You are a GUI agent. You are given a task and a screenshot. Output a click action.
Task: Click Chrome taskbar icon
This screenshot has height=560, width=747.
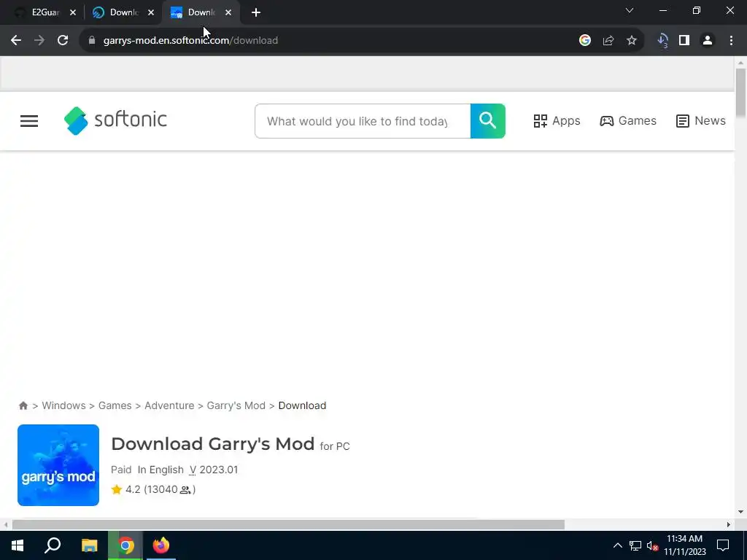click(125, 545)
